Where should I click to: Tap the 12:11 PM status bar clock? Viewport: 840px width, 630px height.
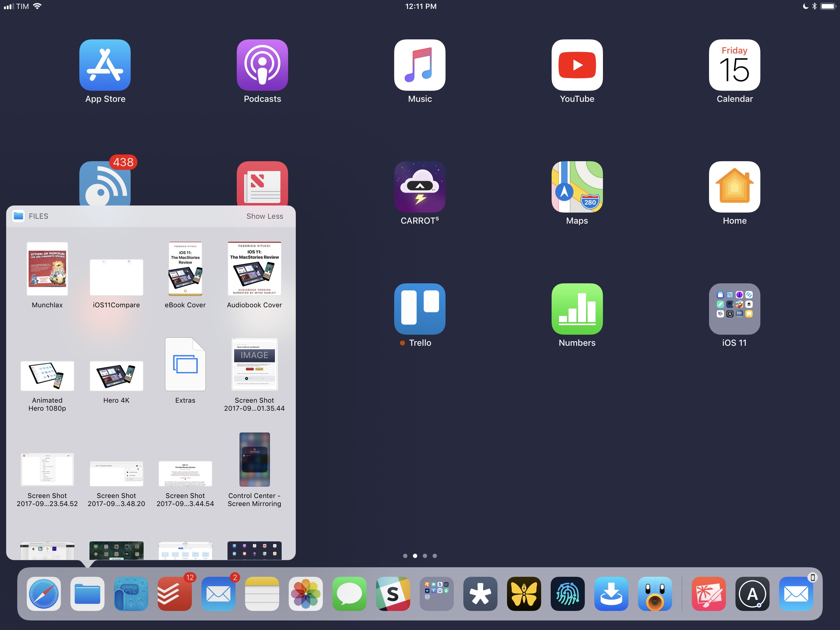point(420,6)
